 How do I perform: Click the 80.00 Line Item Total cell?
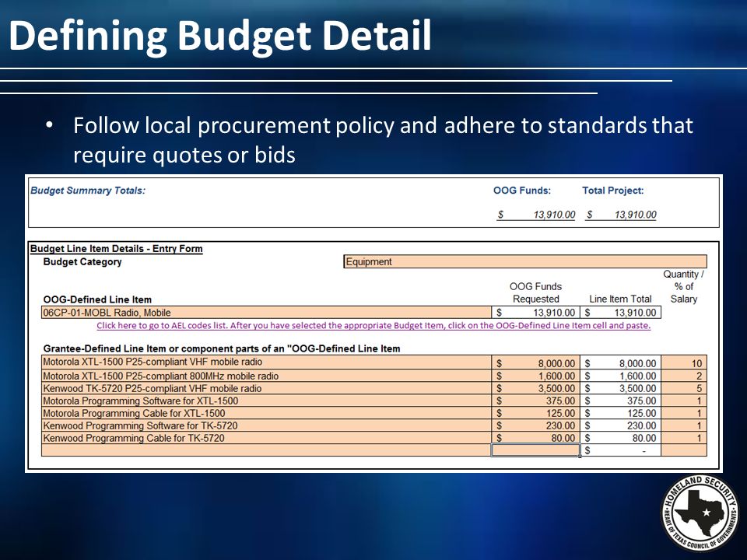pyautogui.click(x=620, y=438)
